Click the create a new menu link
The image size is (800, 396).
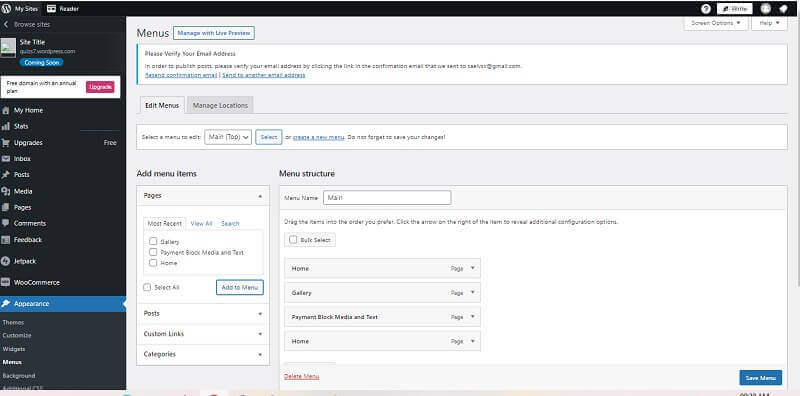tap(318, 137)
